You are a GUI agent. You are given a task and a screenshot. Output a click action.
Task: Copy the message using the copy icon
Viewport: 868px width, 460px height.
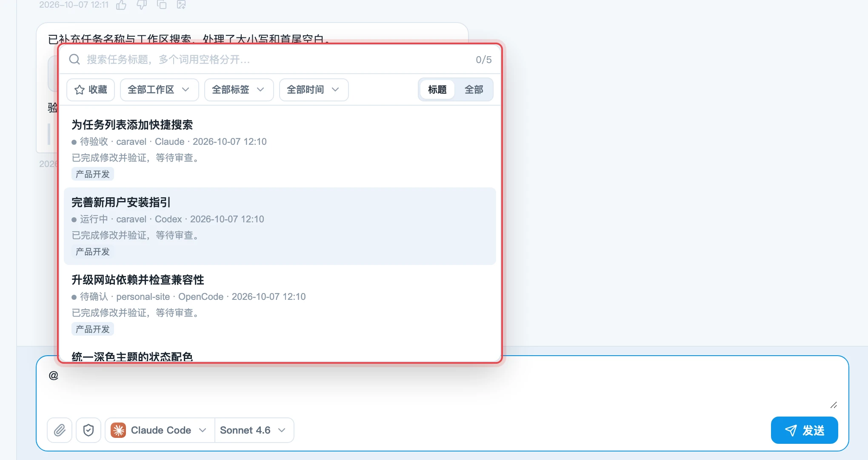coord(162,5)
